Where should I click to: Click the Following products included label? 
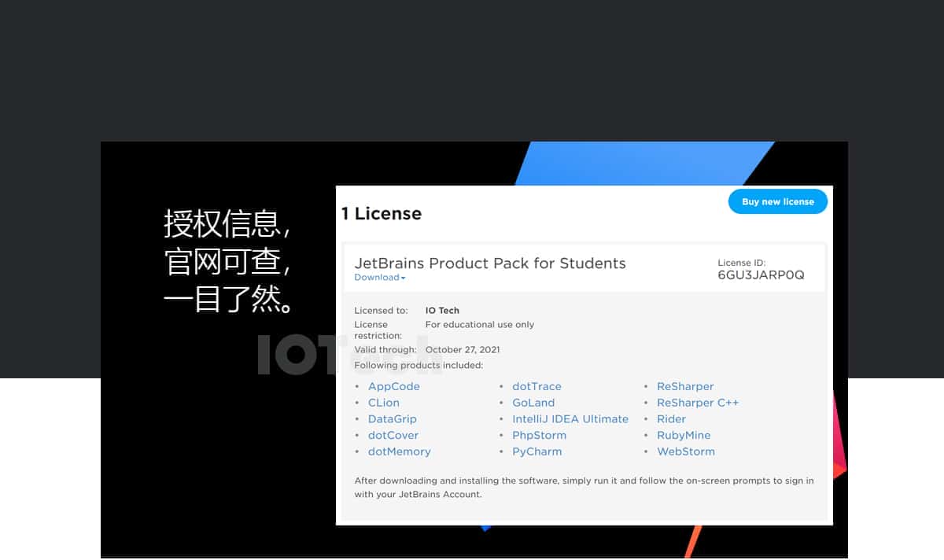pos(419,366)
